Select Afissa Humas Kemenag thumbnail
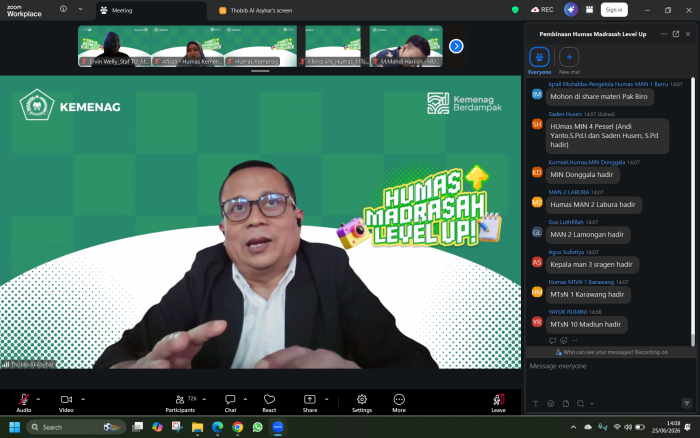 coord(188,46)
